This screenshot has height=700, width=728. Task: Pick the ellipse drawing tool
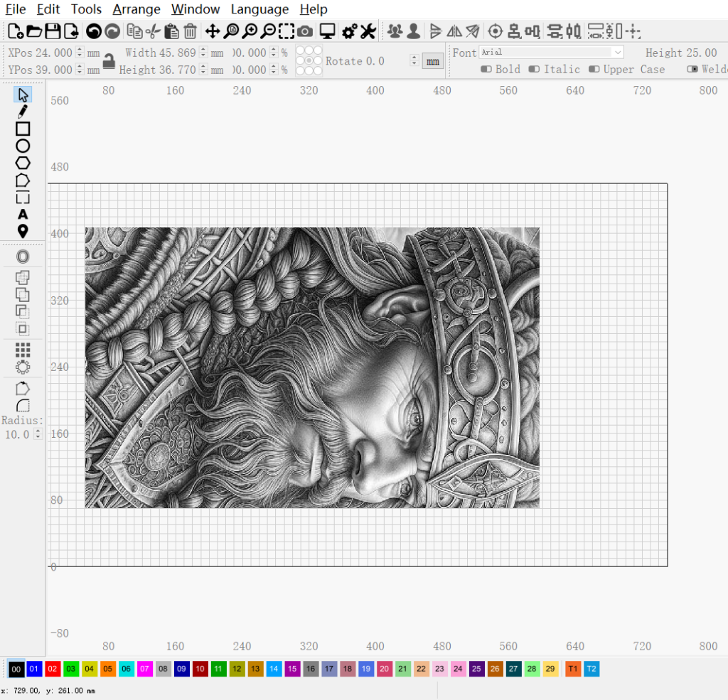pyautogui.click(x=23, y=146)
